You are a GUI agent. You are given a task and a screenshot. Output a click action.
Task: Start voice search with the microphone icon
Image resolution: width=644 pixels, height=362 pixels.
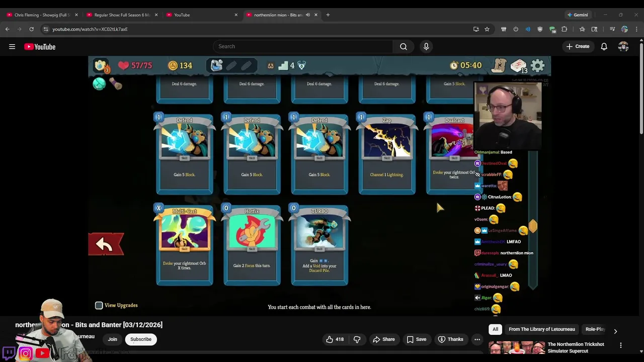click(x=426, y=47)
